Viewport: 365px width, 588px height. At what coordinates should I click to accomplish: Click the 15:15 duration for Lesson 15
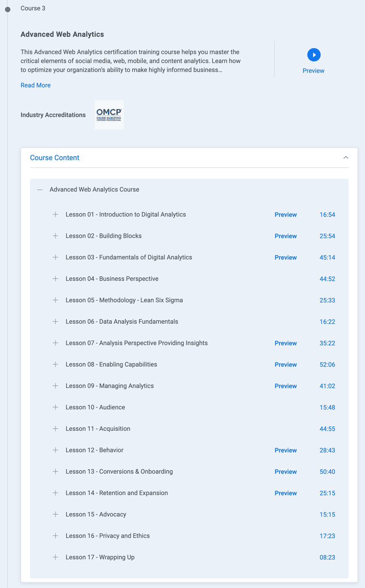click(x=327, y=515)
